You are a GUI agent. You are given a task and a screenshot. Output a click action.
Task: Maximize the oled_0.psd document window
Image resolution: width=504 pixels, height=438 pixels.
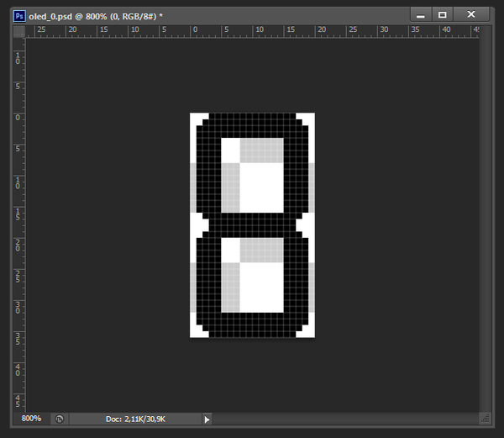[x=443, y=13]
